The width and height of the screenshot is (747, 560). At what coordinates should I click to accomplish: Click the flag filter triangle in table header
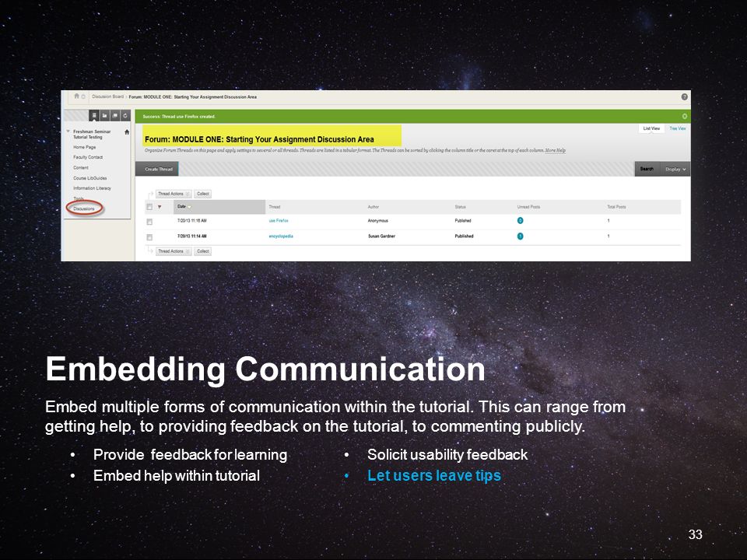click(x=160, y=207)
